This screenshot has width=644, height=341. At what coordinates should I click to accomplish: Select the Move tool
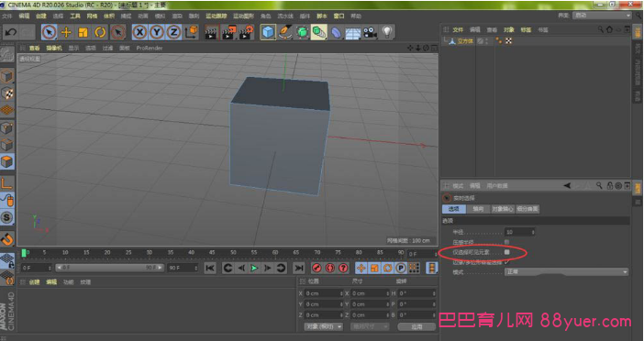pyautogui.click(x=66, y=32)
